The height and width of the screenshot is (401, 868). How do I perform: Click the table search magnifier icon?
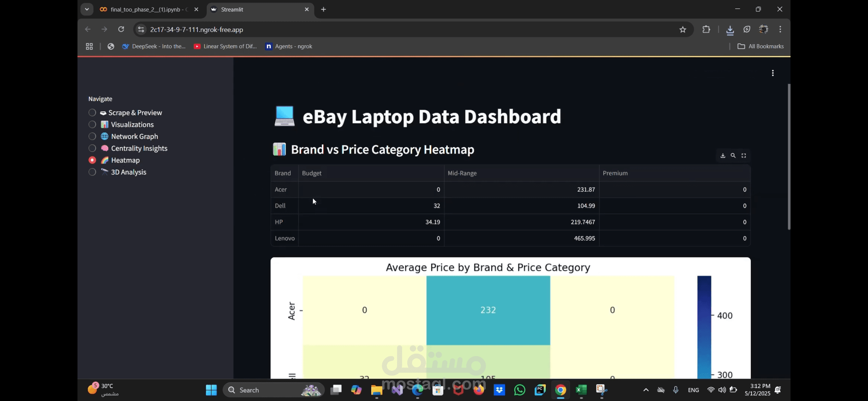click(x=733, y=156)
